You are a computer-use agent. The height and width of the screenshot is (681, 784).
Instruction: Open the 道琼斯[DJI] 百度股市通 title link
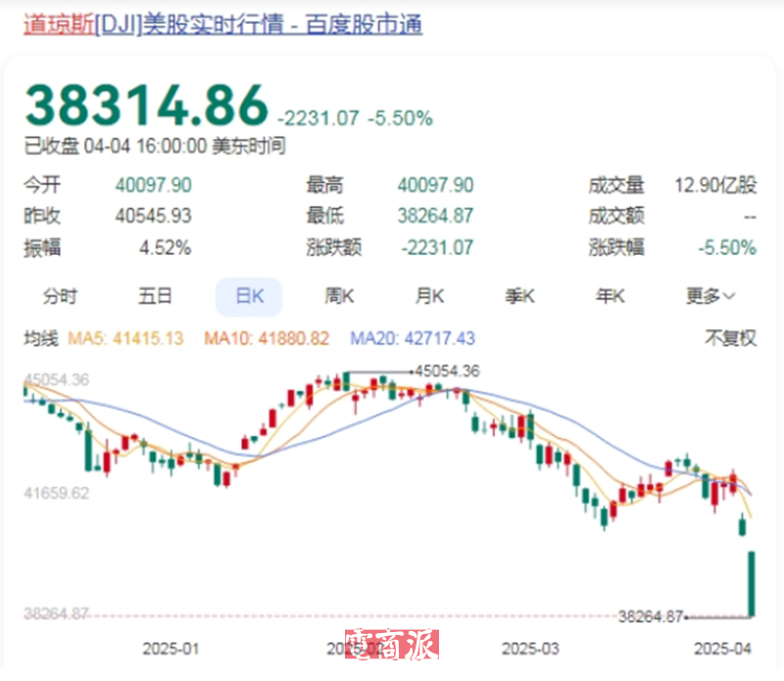(223, 25)
